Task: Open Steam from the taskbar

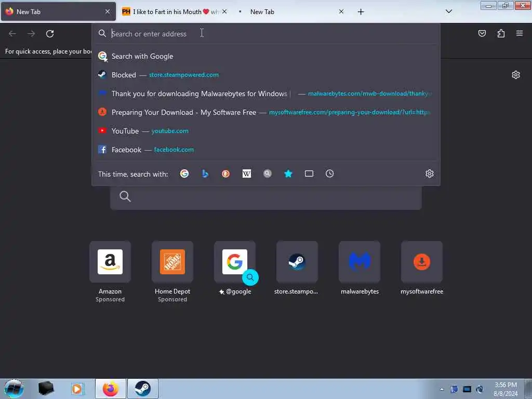Action: coord(143,389)
